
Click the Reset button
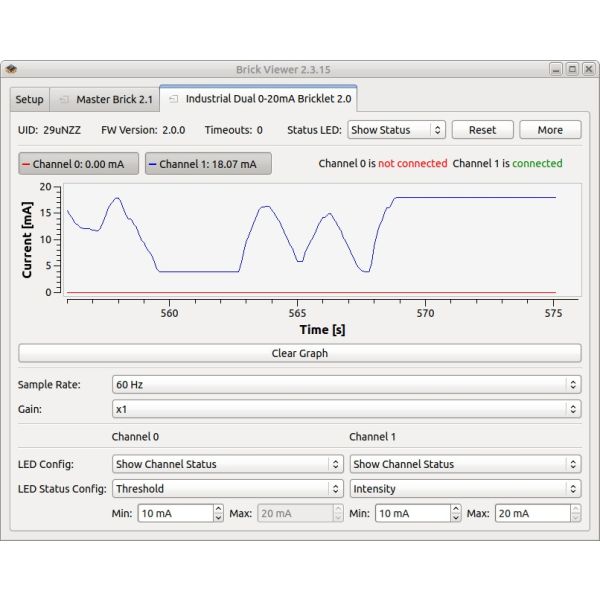tap(482, 130)
